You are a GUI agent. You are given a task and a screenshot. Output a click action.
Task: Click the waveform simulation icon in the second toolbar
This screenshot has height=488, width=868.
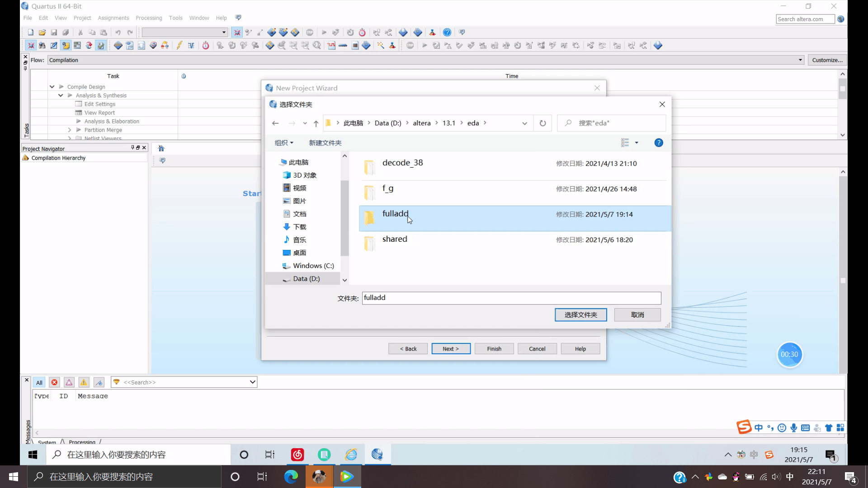tap(331, 46)
